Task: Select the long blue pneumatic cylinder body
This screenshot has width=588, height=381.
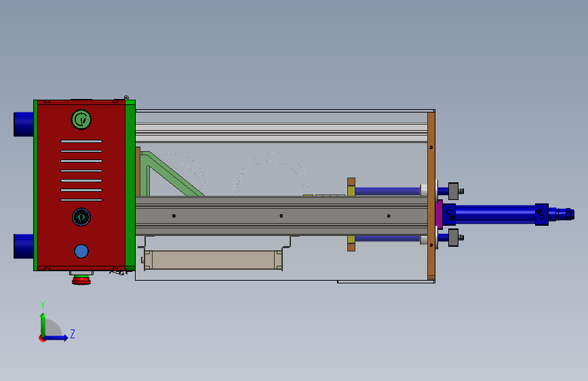Action: [495, 214]
